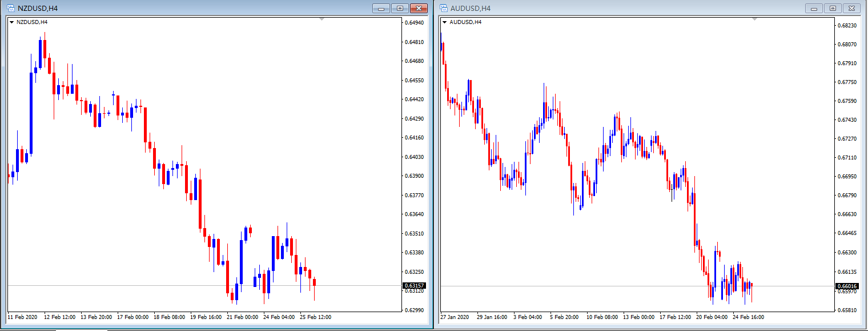Click the 0.66630 price level in AUDUSD
The width and height of the screenshot is (868, 331).
point(847,214)
